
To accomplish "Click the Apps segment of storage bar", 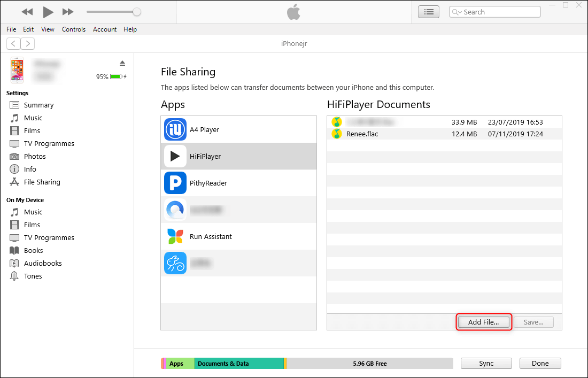I will point(180,364).
